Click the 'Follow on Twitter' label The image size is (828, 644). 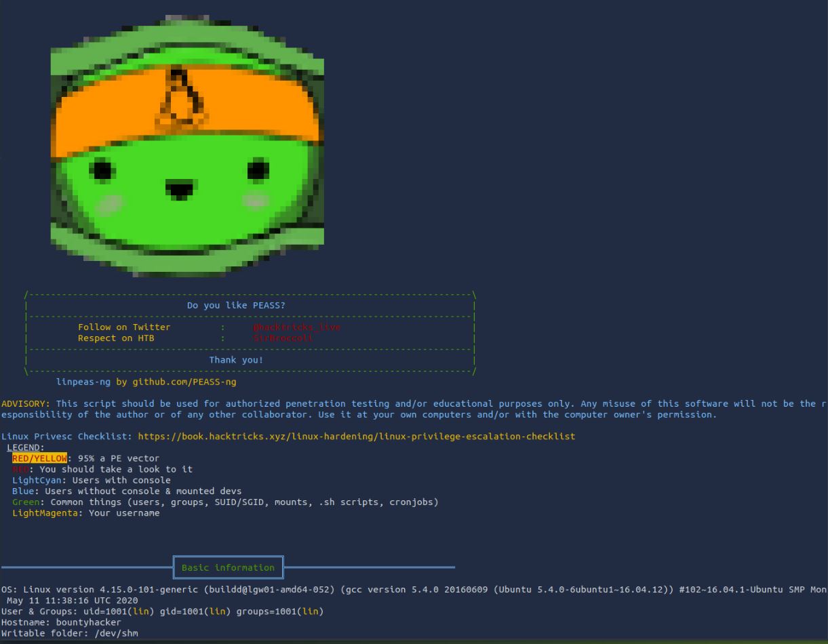pos(124,327)
